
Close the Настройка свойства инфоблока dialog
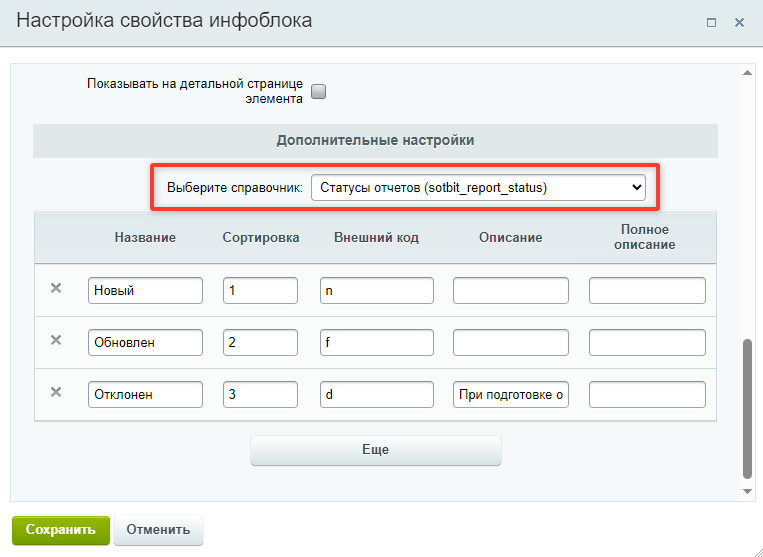tap(739, 23)
